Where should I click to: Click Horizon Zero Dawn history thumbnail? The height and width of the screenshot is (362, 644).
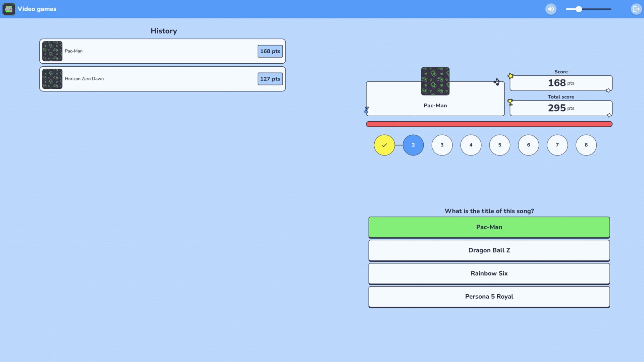pyautogui.click(x=52, y=79)
